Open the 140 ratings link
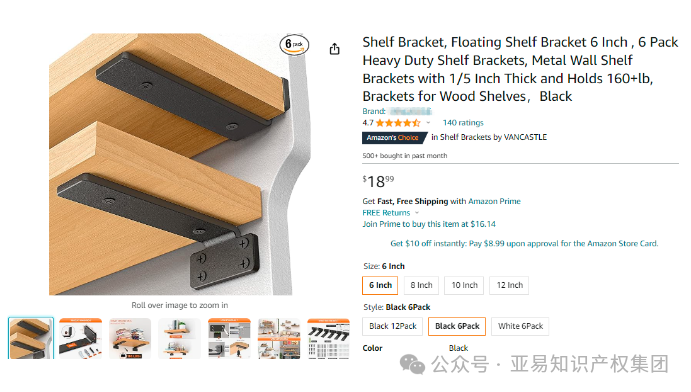 (x=463, y=123)
